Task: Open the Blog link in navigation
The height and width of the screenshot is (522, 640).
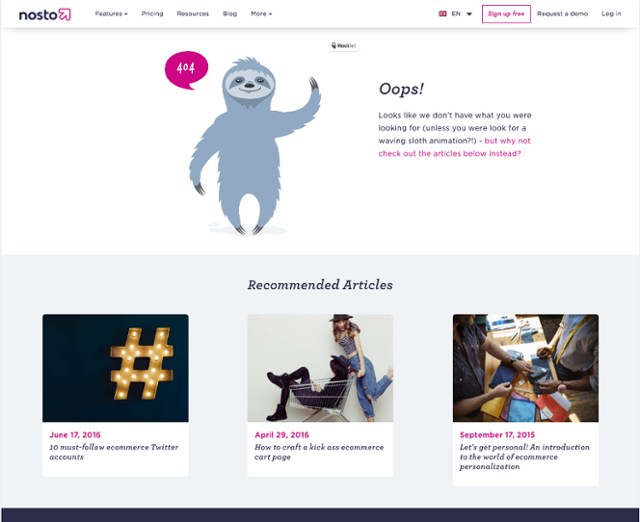Action: (x=230, y=14)
